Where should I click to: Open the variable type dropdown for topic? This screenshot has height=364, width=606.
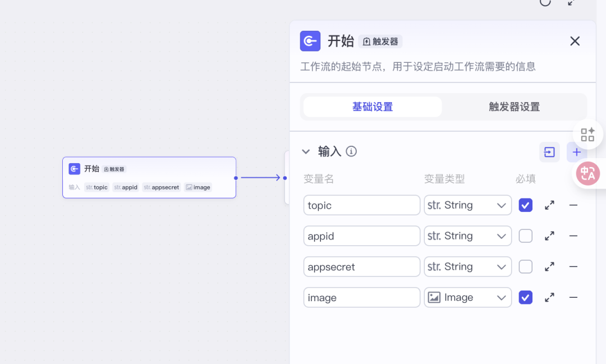click(x=467, y=205)
